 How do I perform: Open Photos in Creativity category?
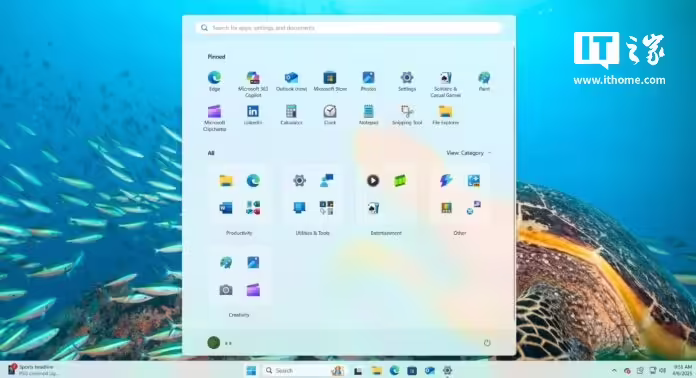(x=253, y=263)
